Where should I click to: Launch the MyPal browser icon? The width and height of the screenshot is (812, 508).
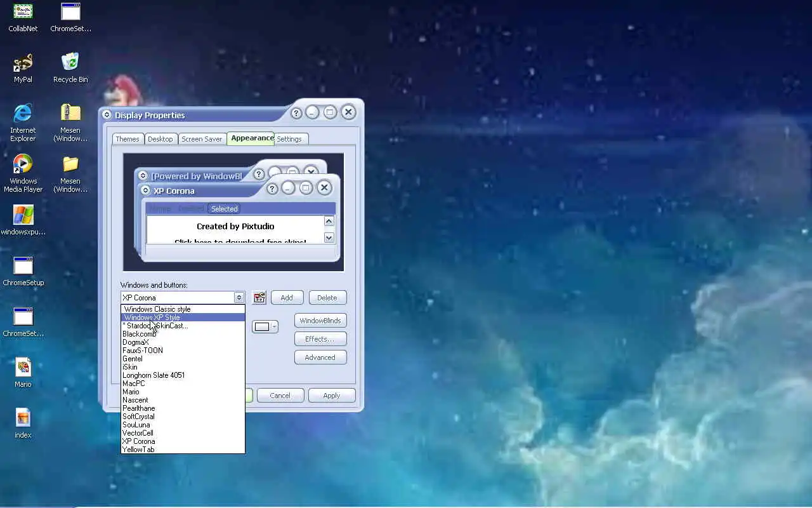(x=23, y=69)
